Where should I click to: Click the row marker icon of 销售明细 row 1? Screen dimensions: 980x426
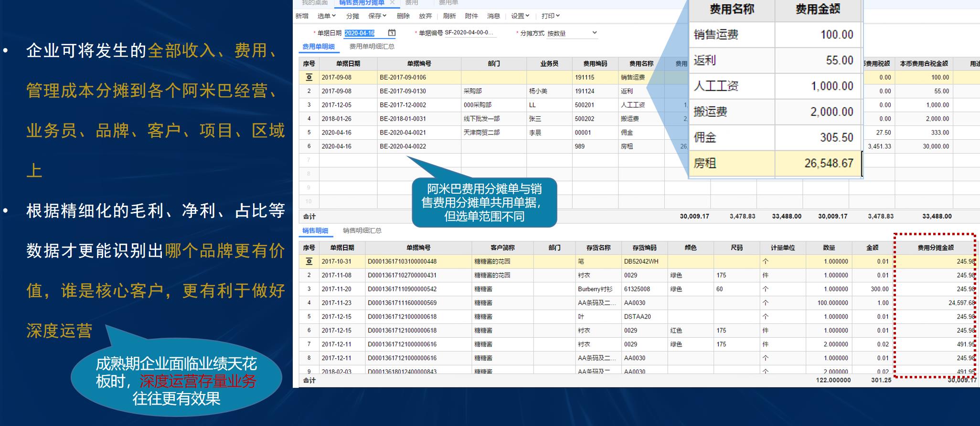(x=309, y=261)
